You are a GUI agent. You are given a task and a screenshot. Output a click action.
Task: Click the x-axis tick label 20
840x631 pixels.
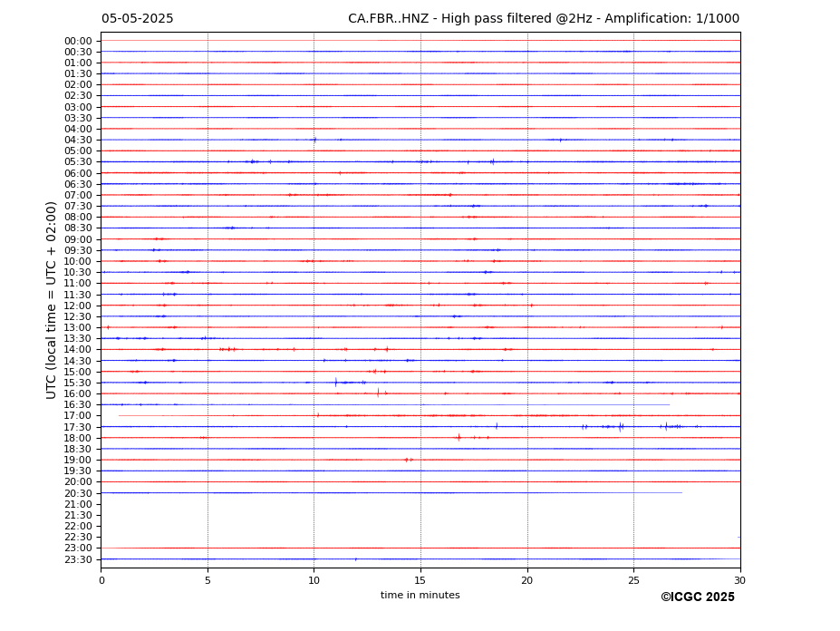[527, 580]
